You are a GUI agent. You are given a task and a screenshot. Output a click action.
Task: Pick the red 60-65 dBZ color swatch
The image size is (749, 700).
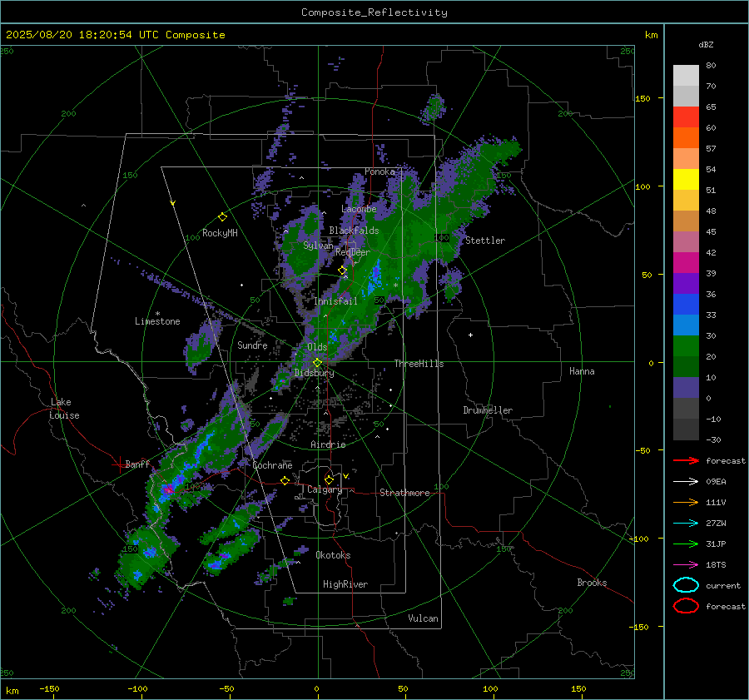pos(686,117)
